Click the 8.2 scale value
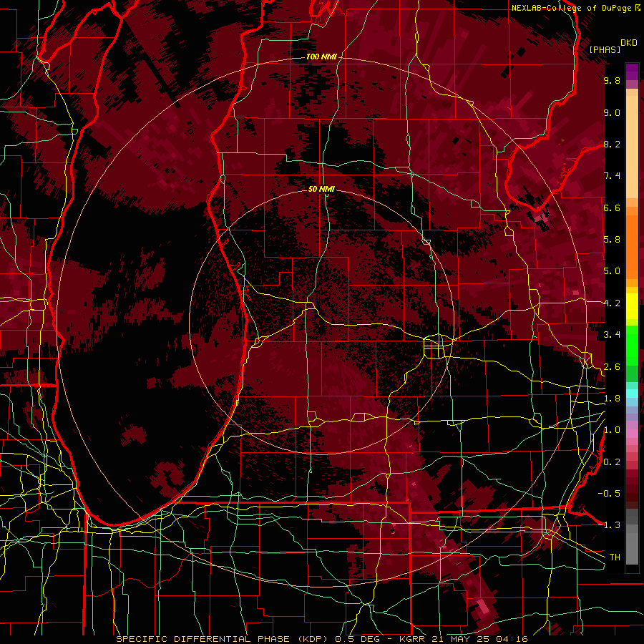This screenshot has height=644, width=644. (x=612, y=144)
